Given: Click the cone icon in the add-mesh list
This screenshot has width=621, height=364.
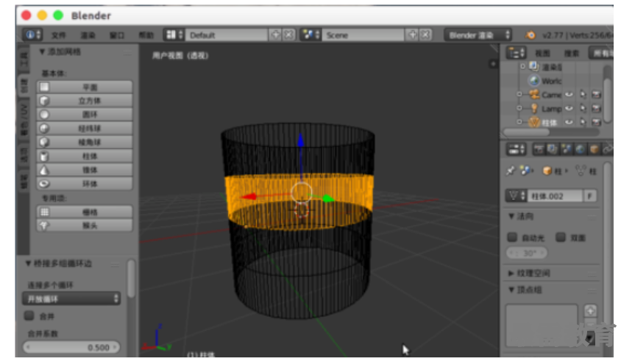Looking at the screenshot, I should point(45,170).
